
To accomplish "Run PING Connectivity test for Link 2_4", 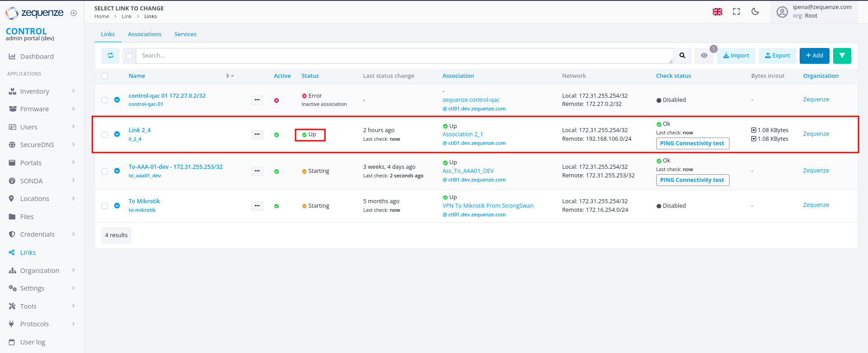I will (692, 143).
